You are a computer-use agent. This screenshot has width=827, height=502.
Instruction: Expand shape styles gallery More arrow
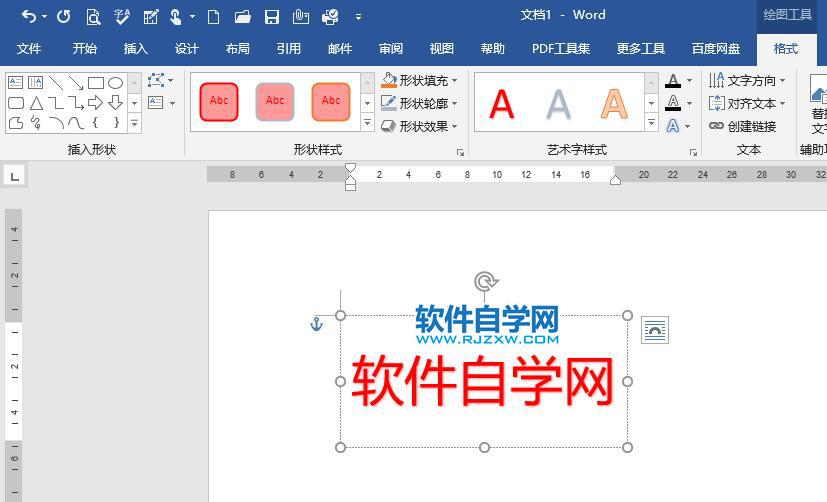[x=368, y=122]
